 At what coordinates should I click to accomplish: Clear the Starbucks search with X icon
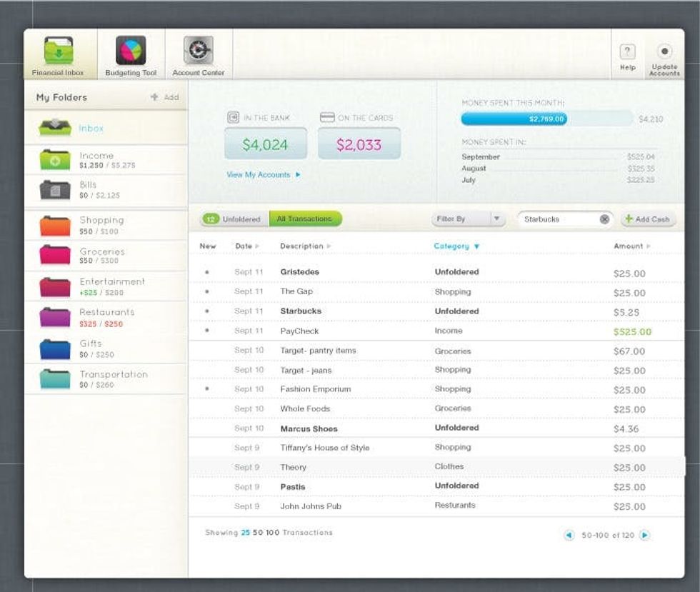pos(604,219)
